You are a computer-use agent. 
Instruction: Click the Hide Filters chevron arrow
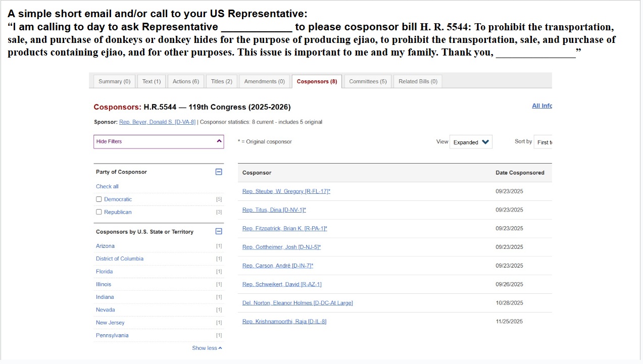point(219,142)
